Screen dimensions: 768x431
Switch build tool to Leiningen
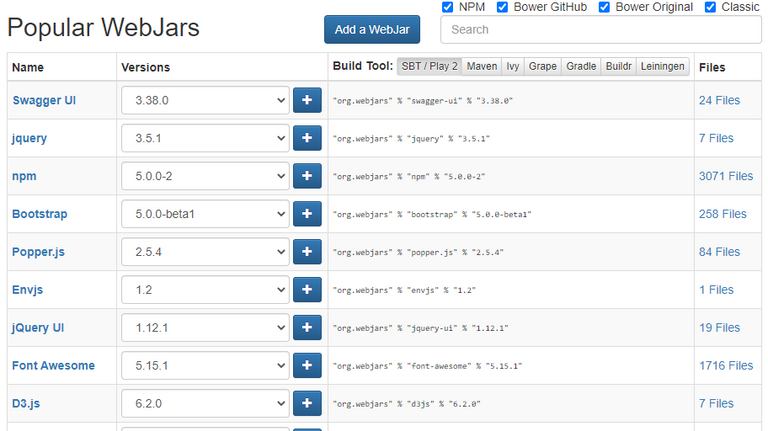[663, 66]
